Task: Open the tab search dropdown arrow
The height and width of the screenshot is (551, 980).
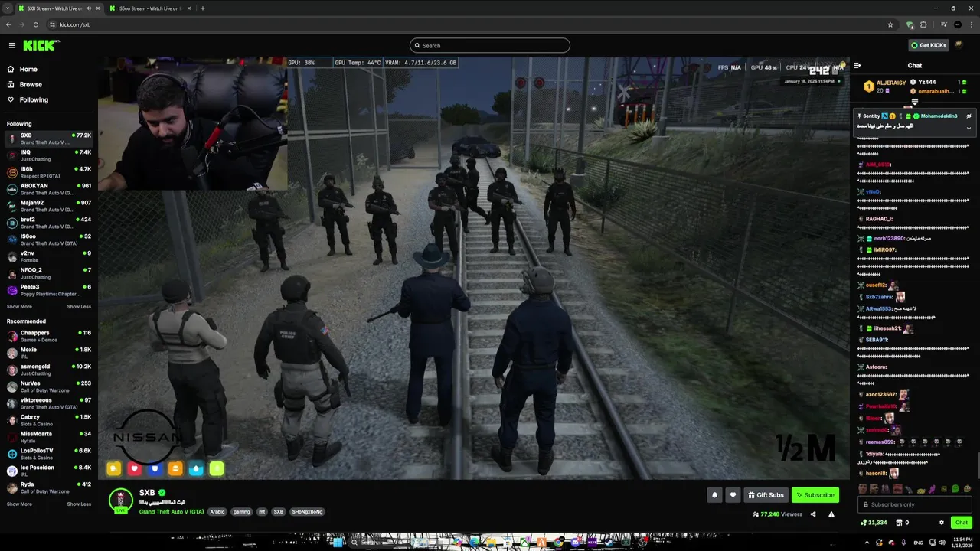Action: click(x=7, y=8)
